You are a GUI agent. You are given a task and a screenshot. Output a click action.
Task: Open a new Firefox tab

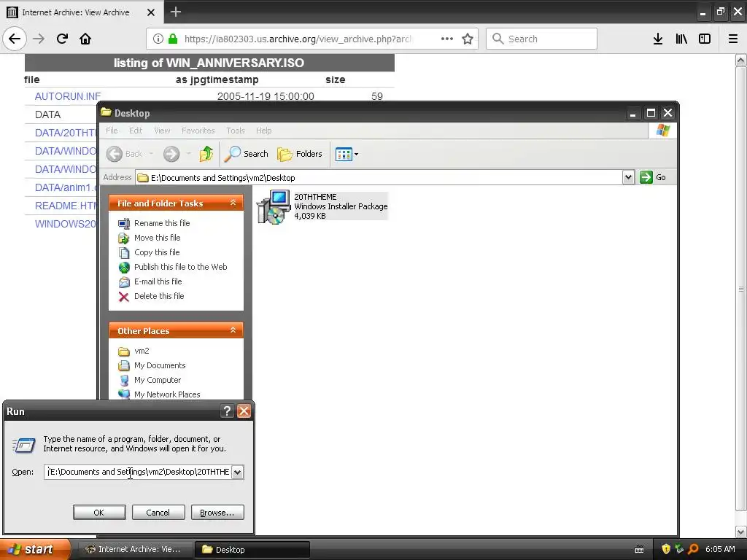point(175,12)
